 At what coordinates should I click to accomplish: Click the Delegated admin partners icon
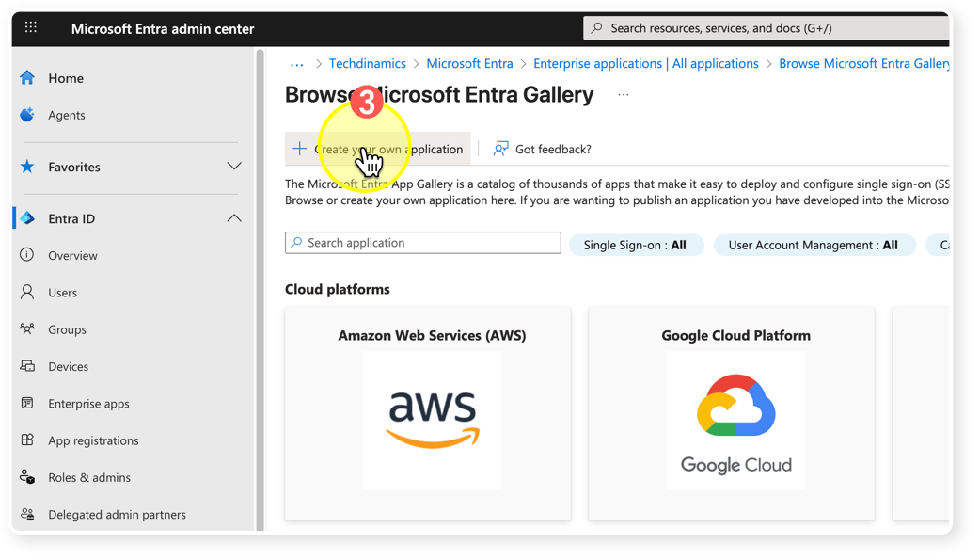point(27,514)
